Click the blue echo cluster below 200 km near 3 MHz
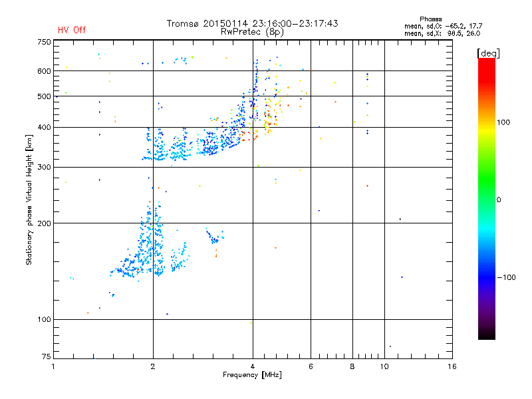 (215, 237)
